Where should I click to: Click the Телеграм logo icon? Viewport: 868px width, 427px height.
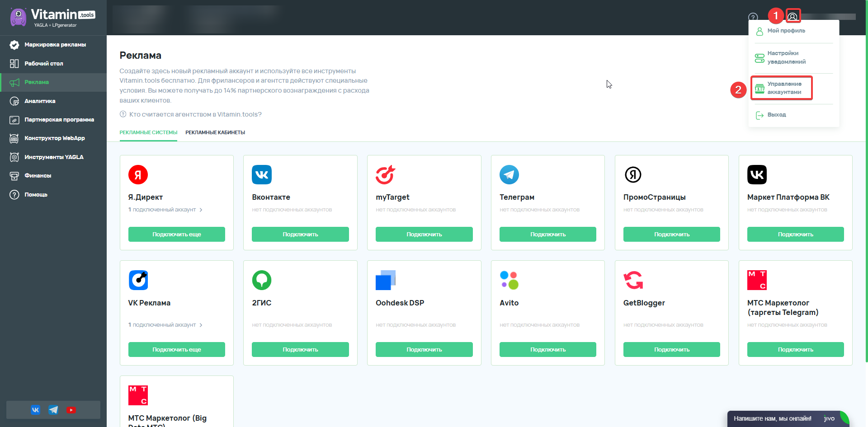point(509,175)
